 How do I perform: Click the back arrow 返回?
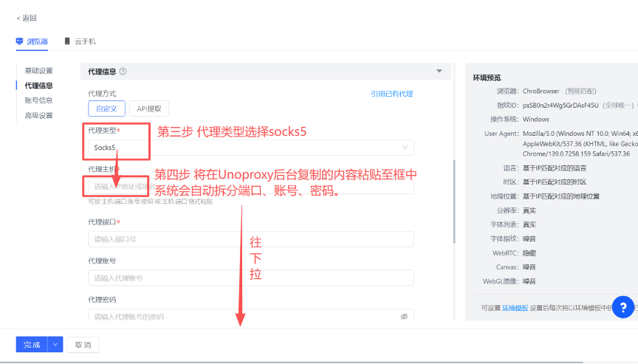(x=26, y=18)
